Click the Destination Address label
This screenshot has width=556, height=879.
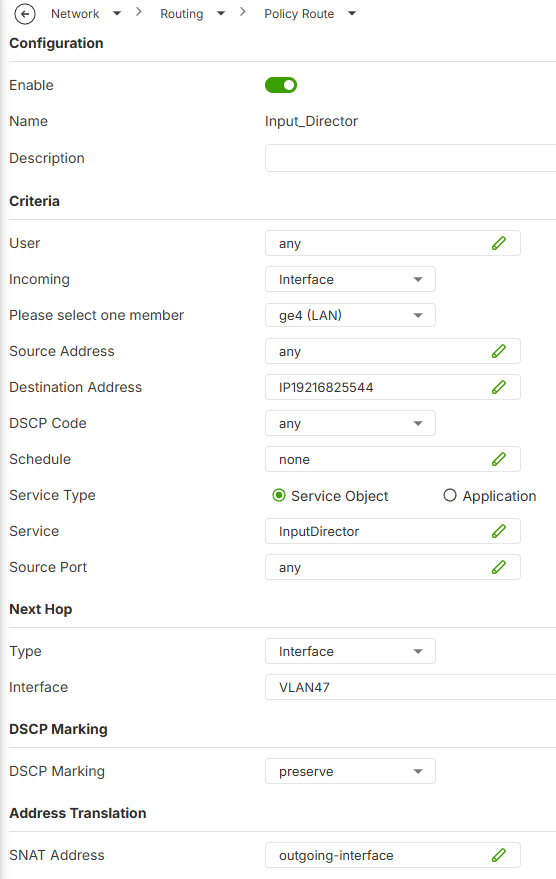pyautogui.click(x=76, y=387)
